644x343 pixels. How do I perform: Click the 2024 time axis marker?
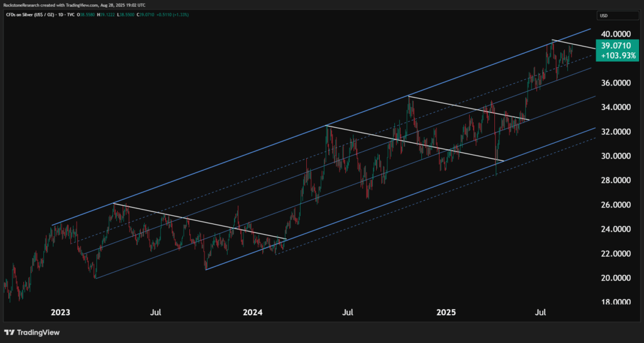253,312
